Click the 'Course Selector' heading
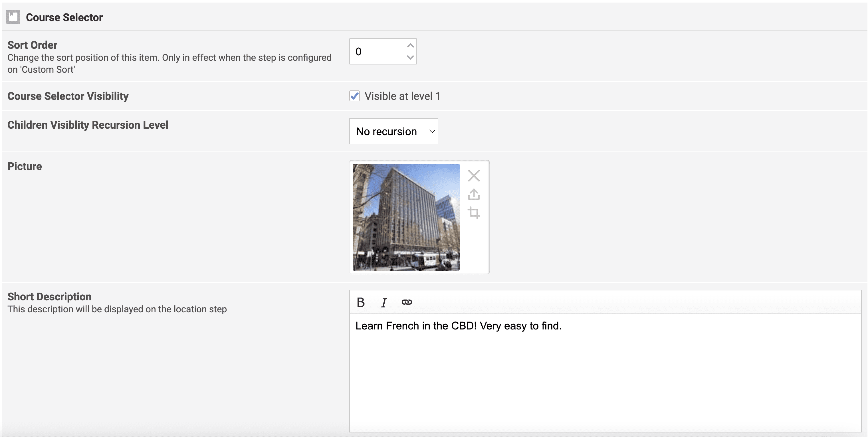The image size is (868, 437). (64, 17)
